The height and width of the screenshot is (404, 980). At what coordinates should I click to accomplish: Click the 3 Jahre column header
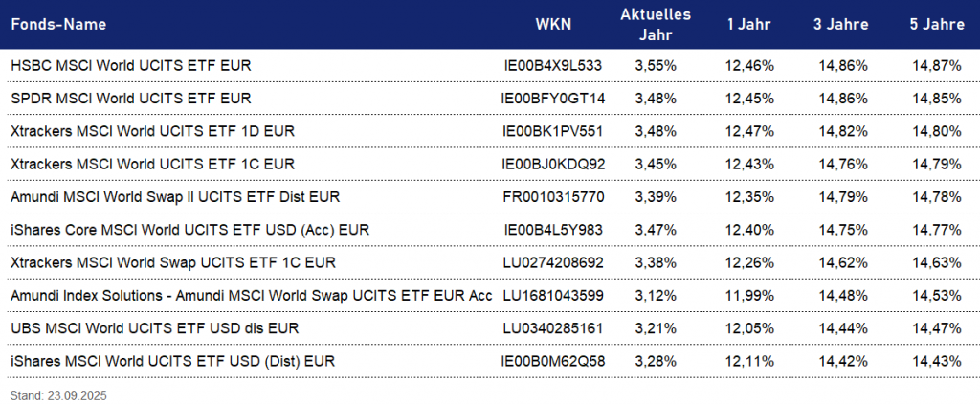pos(843,25)
